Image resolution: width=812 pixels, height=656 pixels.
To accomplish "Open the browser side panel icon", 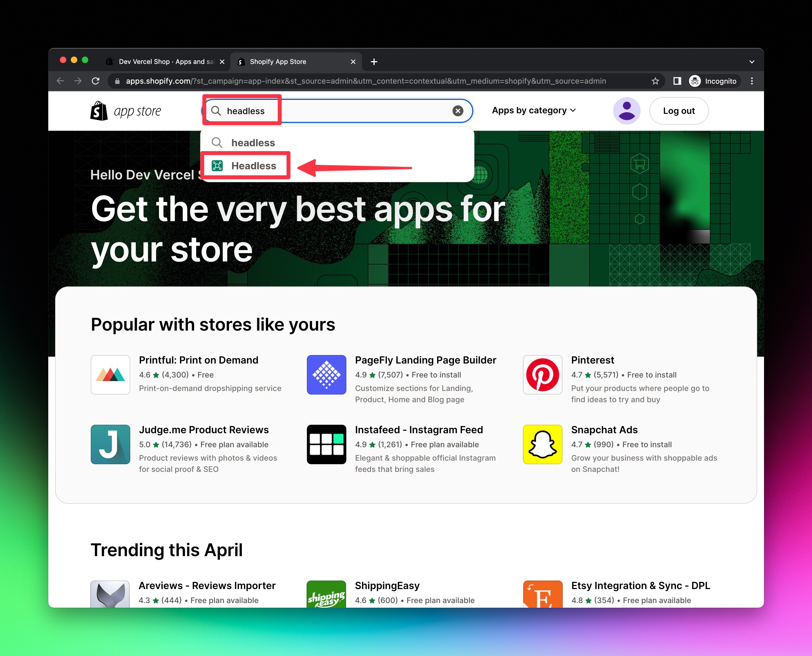I will pos(677,81).
